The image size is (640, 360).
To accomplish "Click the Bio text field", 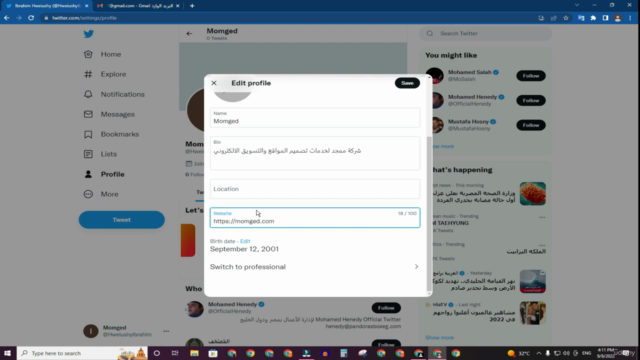I will [315, 153].
